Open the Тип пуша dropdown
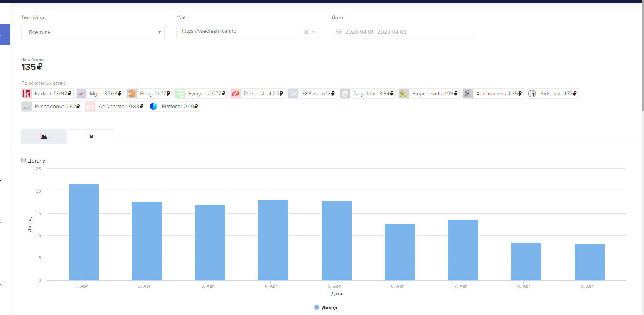The height and width of the screenshot is (315, 644). [93, 32]
